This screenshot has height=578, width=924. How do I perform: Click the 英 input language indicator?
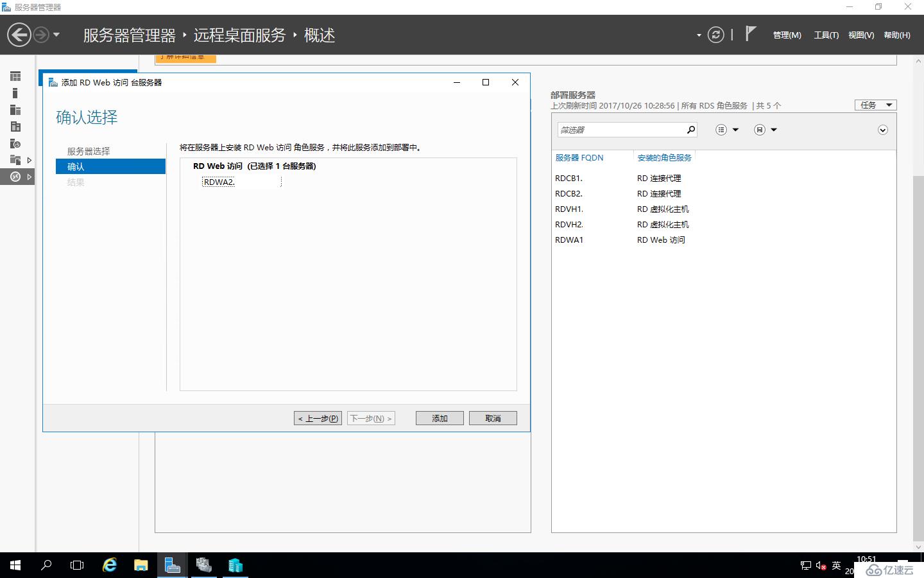point(836,566)
